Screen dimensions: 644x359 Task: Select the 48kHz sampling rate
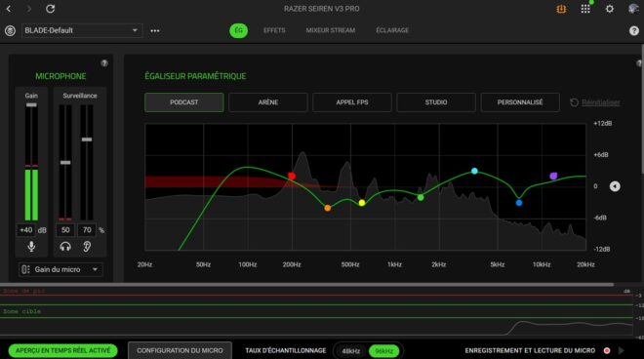(x=351, y=351)
